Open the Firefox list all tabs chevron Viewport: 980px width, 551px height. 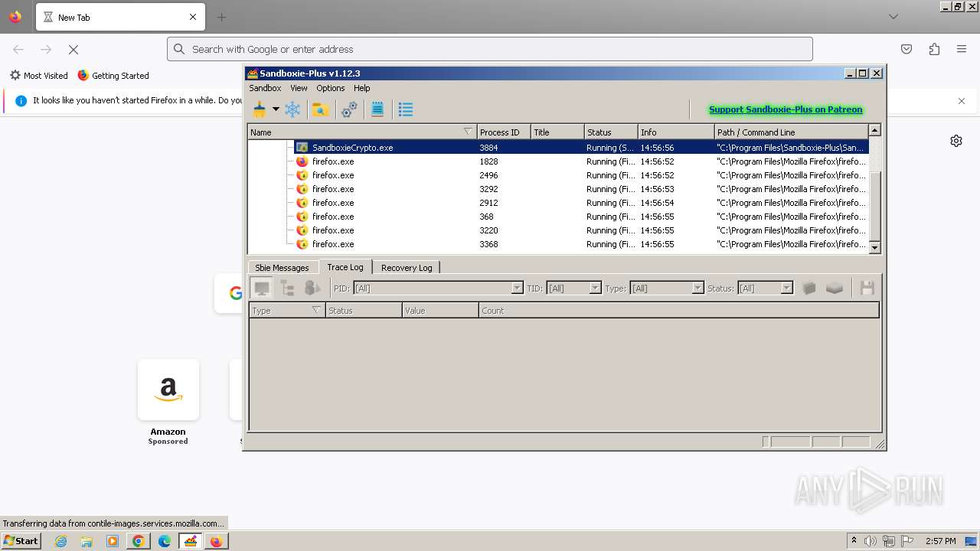(x=893, y=17)
